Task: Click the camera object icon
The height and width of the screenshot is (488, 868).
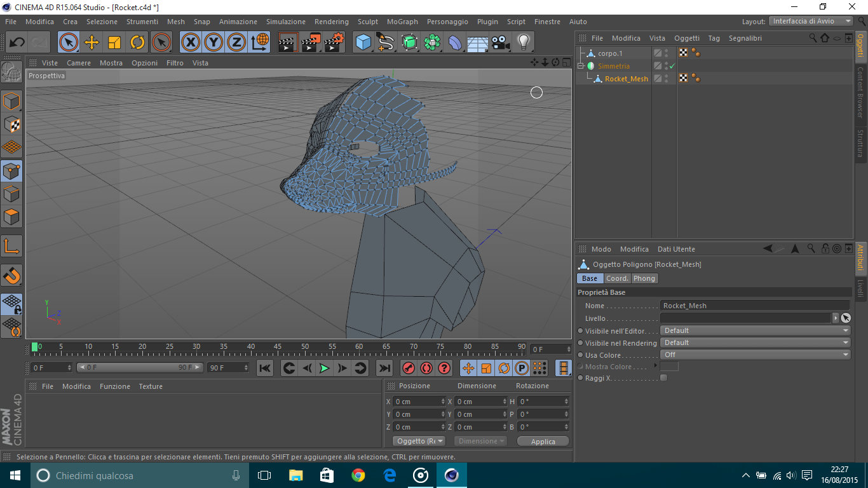Action: 501,43
